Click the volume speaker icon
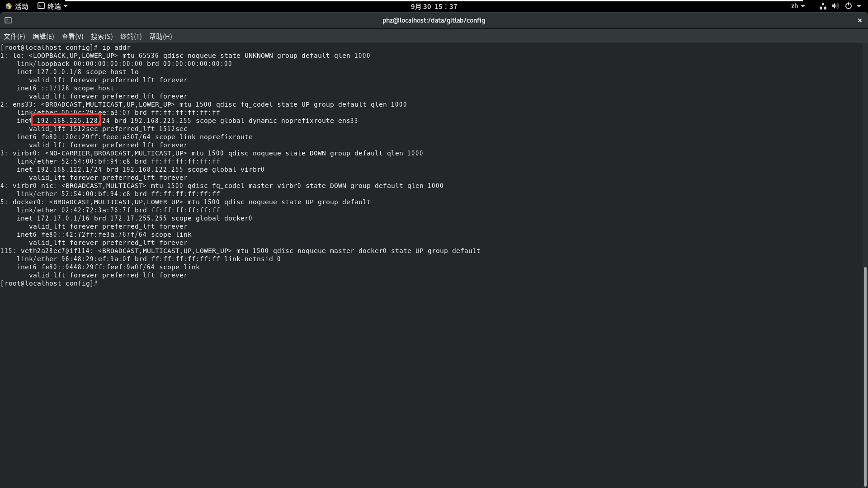Viewport: 868px width, 488px height. click(835, 6)
